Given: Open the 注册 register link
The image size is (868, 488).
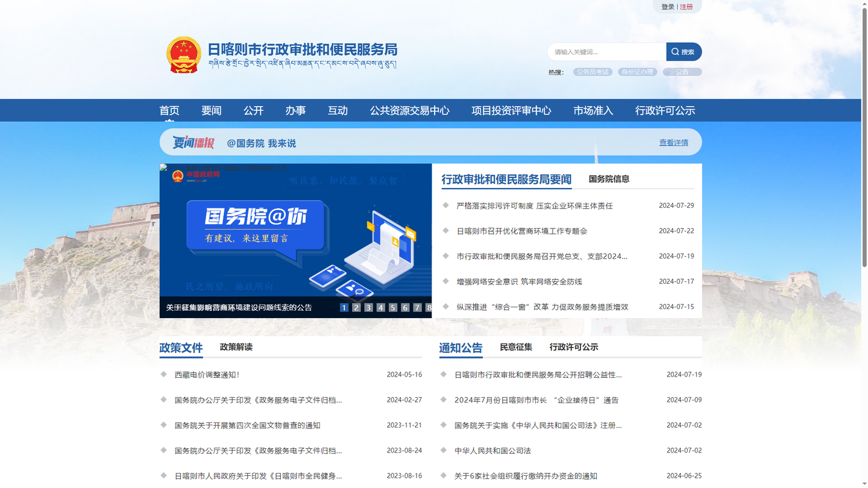Looking at the screenshot, I should point(686,7).
